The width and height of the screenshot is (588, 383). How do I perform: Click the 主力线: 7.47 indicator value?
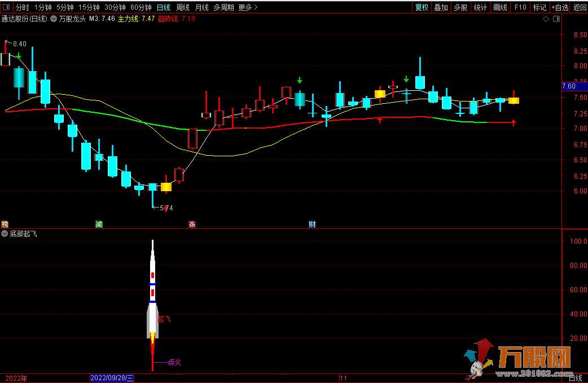(x=136, y=19)
